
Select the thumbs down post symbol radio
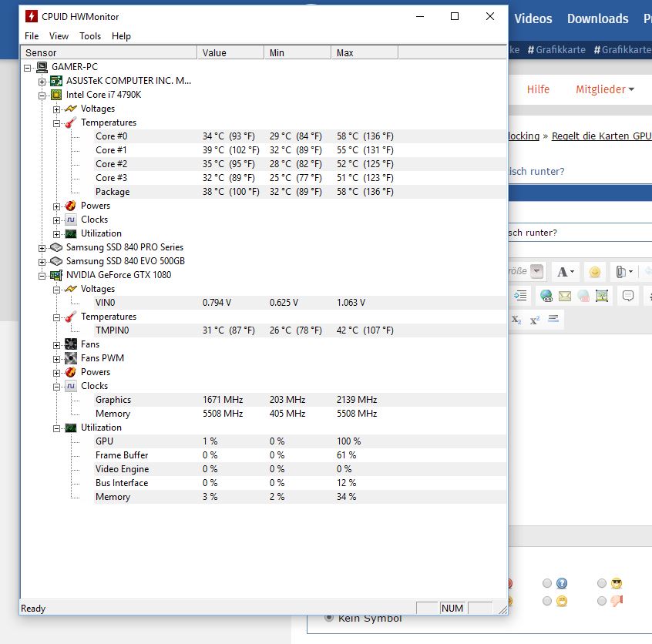601,601
